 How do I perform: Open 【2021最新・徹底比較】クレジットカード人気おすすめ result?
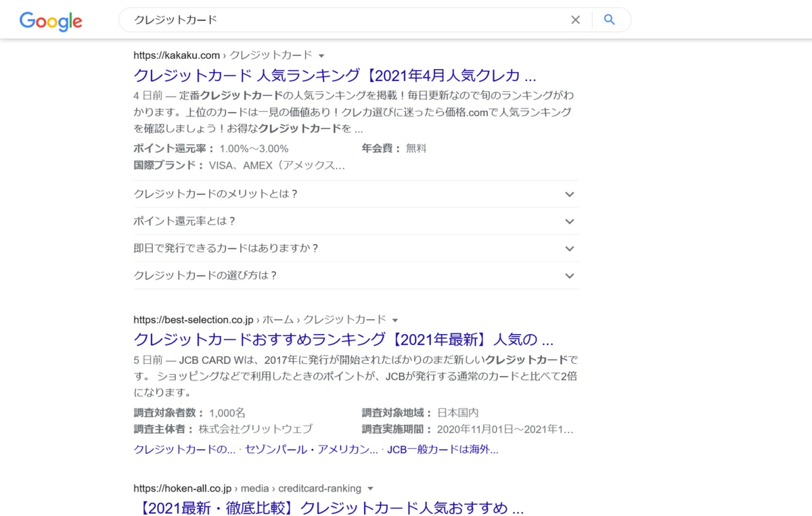tap(329, 508)
